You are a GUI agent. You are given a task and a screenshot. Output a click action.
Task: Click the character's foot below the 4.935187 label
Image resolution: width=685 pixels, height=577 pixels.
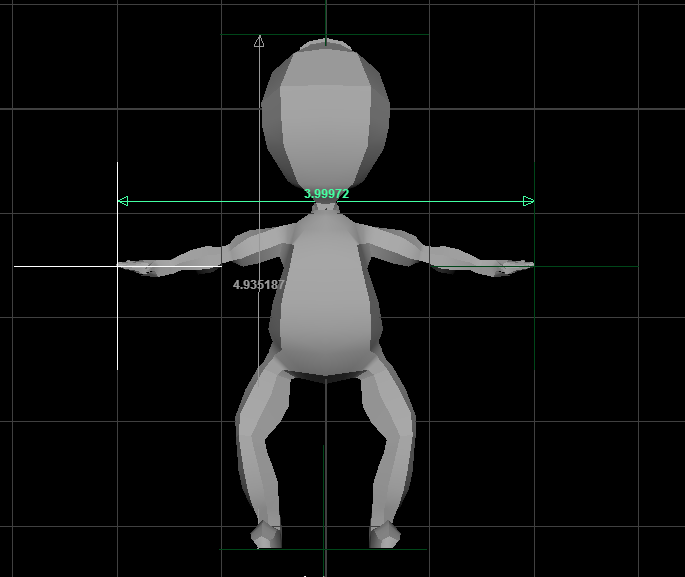[x=266, y=535]
